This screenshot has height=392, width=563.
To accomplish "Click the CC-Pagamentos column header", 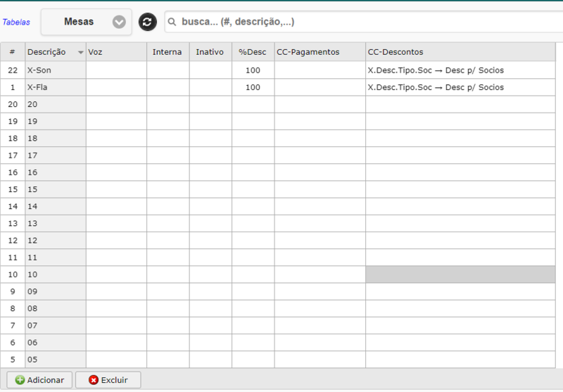I will pos(320,52).
